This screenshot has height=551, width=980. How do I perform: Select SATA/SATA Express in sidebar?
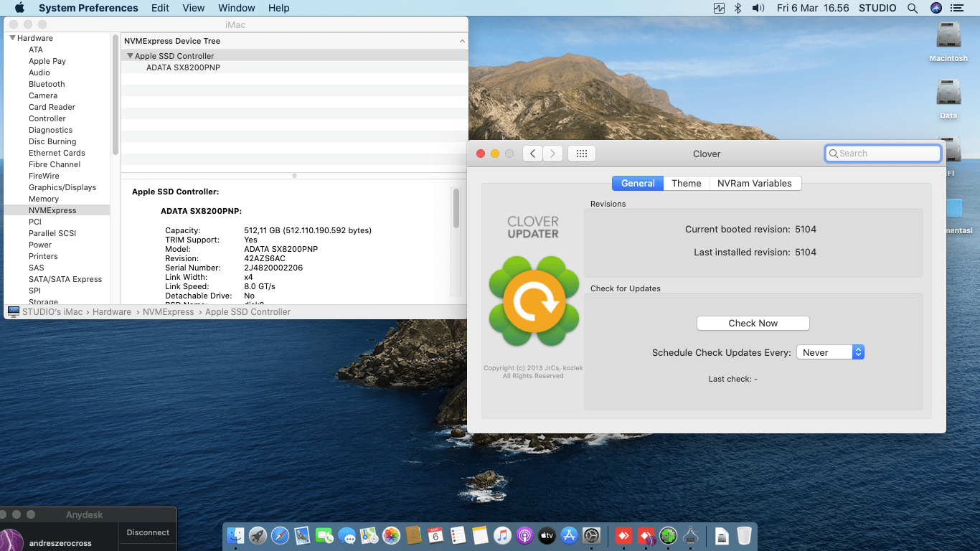(x=65, y=279)
